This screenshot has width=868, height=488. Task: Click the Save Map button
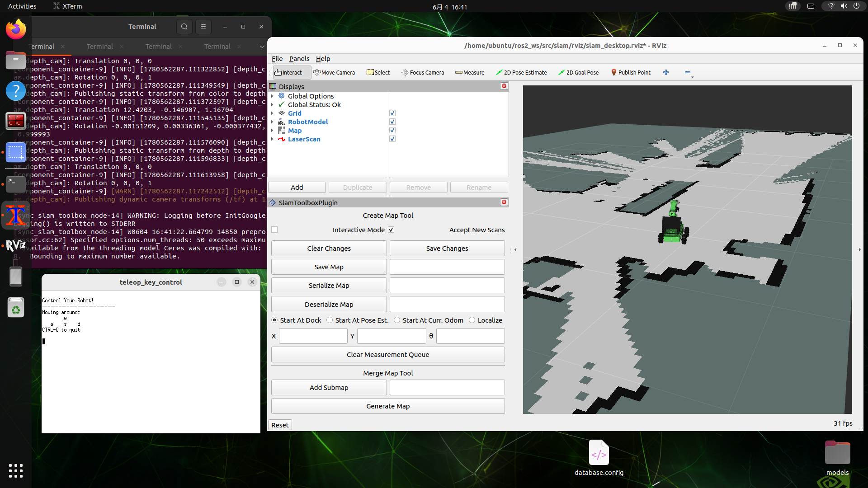(x=329, y=267)
